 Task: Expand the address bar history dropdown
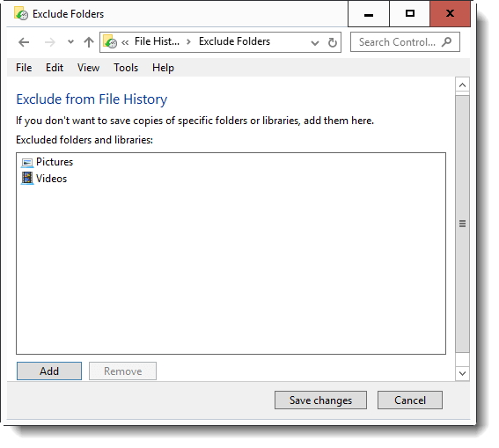tap(315, 42)
